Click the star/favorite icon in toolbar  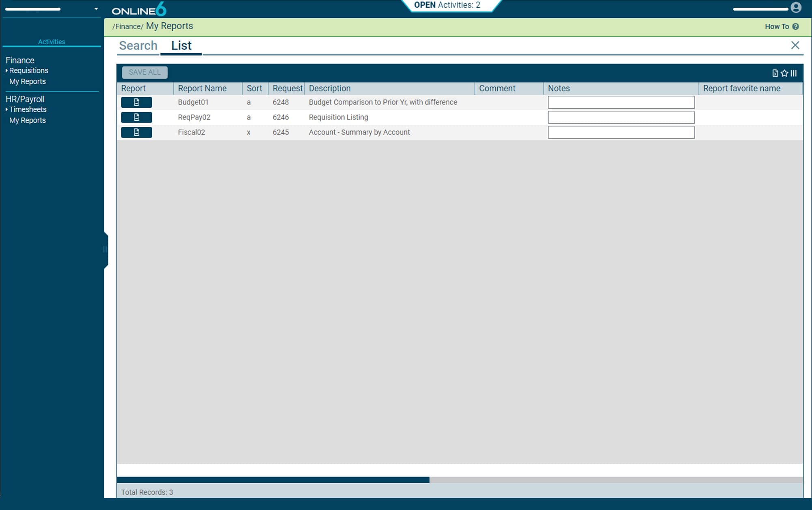pyautogui.click(x=784, y=73)
